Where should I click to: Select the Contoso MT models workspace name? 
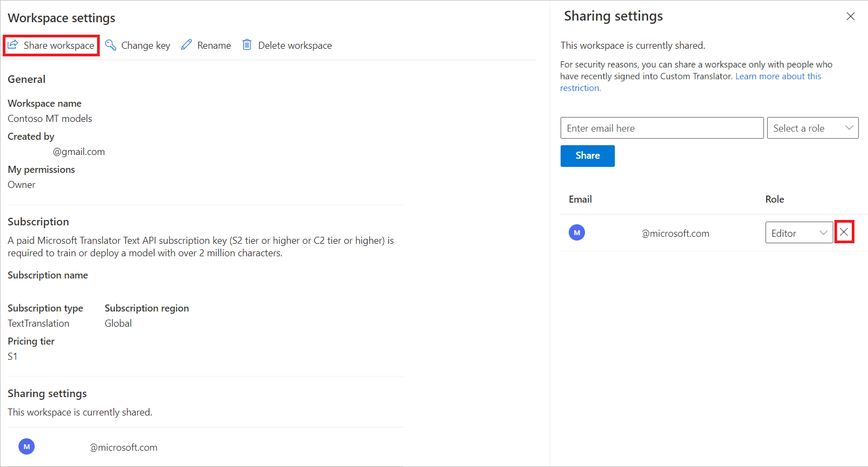(x=50, y=119)
